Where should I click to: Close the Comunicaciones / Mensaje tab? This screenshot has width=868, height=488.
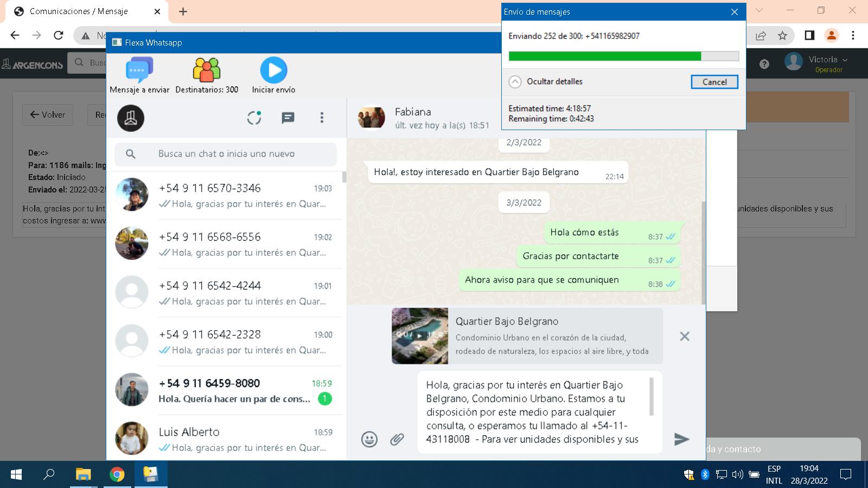point(157,11)
